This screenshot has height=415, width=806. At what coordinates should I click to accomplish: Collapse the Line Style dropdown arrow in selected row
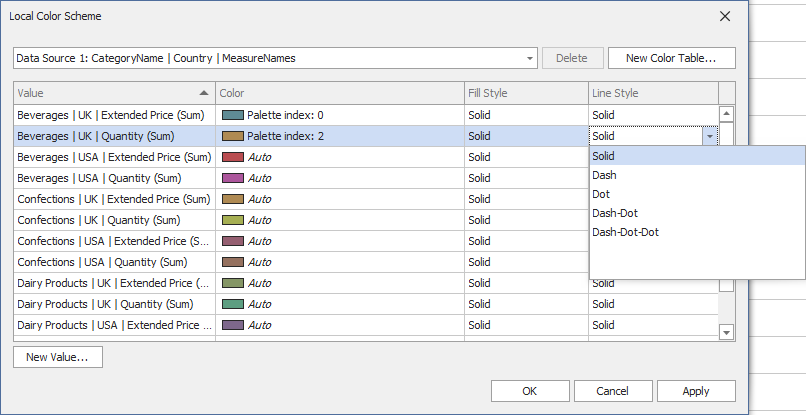[710, 136]
